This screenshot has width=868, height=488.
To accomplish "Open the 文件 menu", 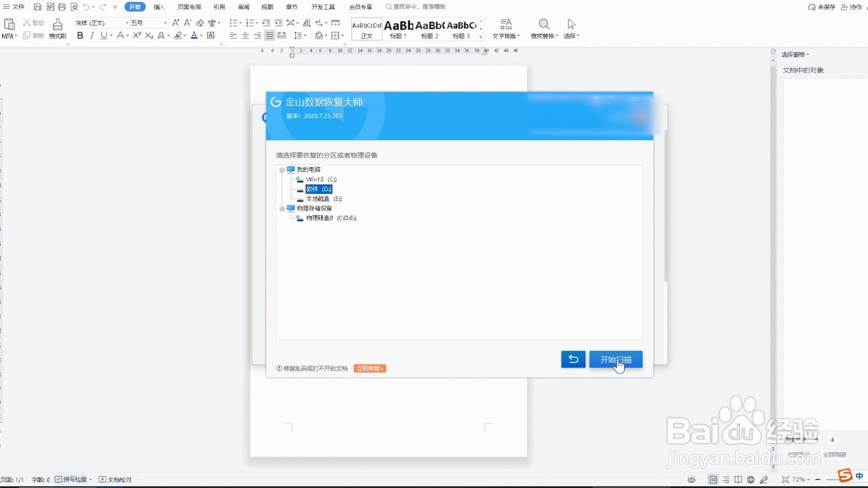I will point(14,7).
